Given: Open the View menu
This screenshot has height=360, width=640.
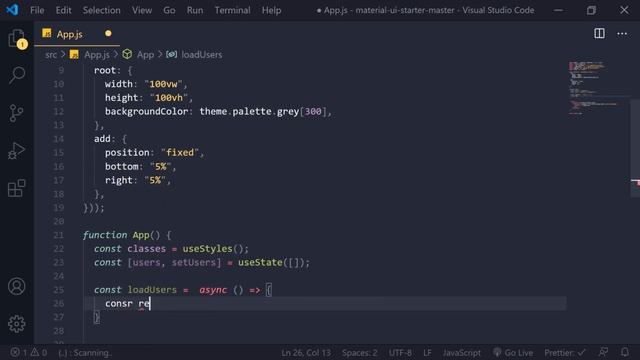Looking at the screenshot, I should (142, 10).
